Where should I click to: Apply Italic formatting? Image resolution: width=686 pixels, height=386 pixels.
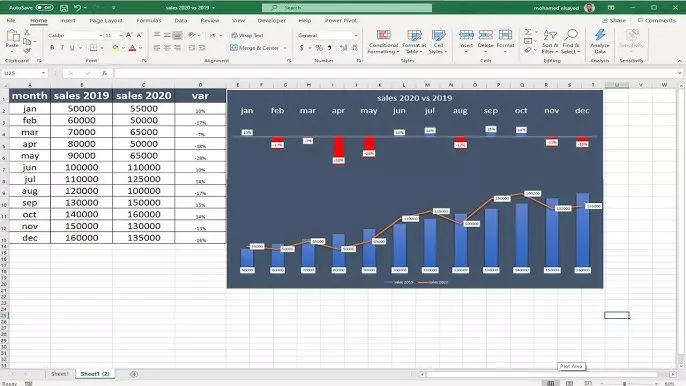(x=62, y=48)
